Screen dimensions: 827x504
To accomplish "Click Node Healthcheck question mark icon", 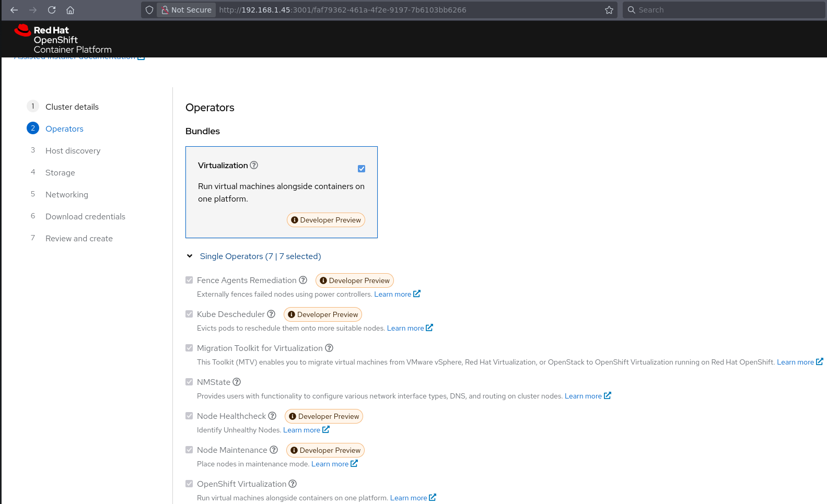I will tap(272, 416).
